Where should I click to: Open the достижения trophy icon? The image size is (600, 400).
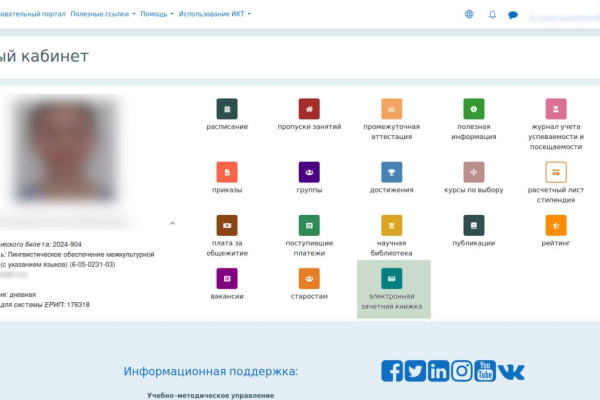(391, 172)
